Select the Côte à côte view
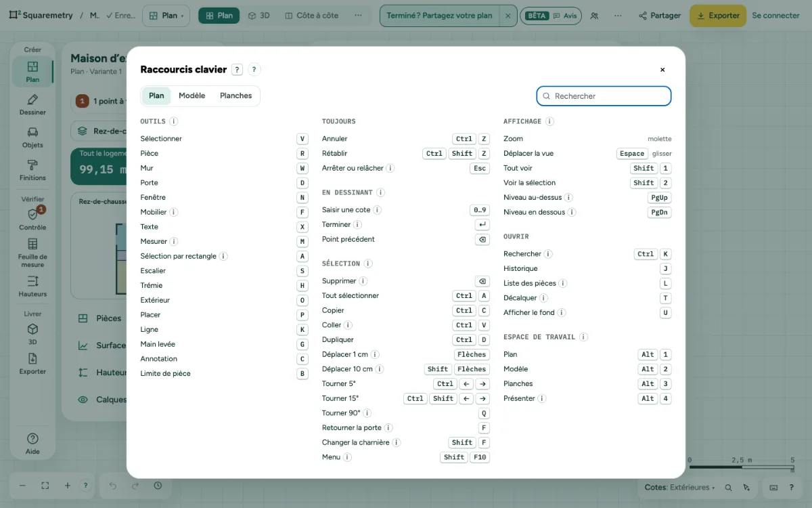The image size is (812, 508). coord(311,16)
